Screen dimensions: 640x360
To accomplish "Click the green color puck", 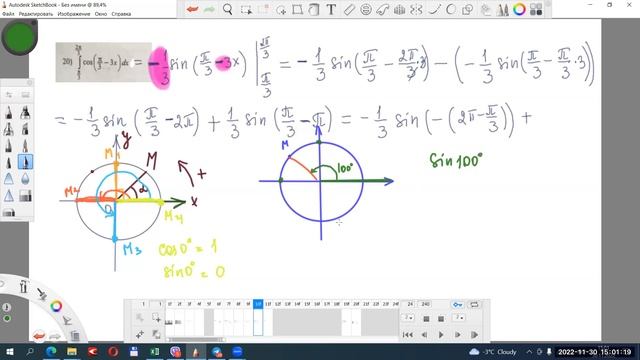I will click(x=19, y=38).
